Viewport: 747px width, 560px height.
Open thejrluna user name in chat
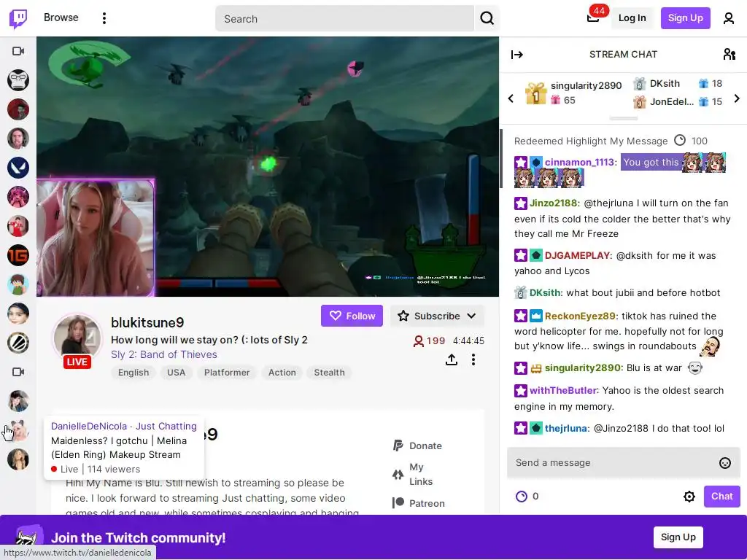[x=565, y=429]
